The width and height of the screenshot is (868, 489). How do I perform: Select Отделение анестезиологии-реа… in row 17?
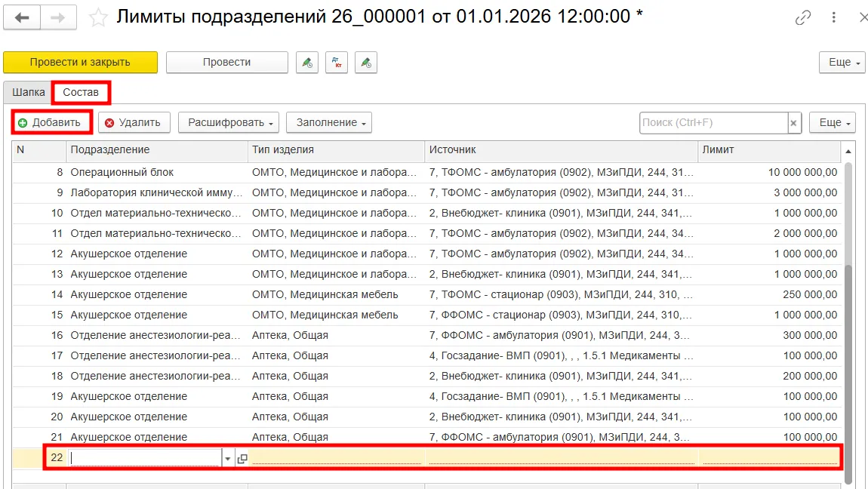(157, 356)
